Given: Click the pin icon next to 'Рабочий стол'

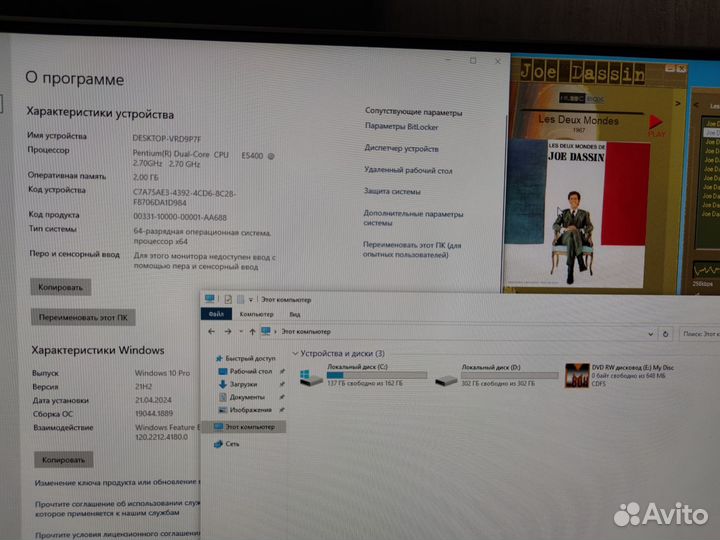Looking at the screenshot, I should 282,371.
